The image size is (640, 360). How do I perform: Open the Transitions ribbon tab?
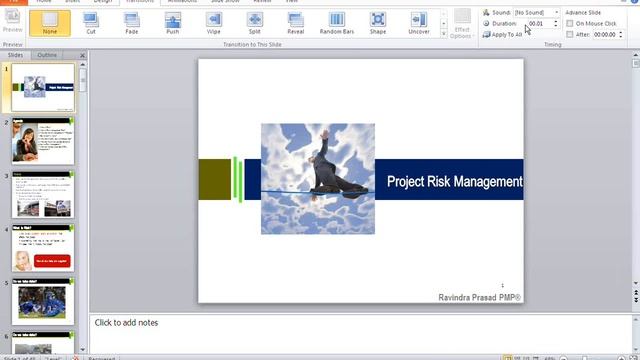[x=140, y=2]
